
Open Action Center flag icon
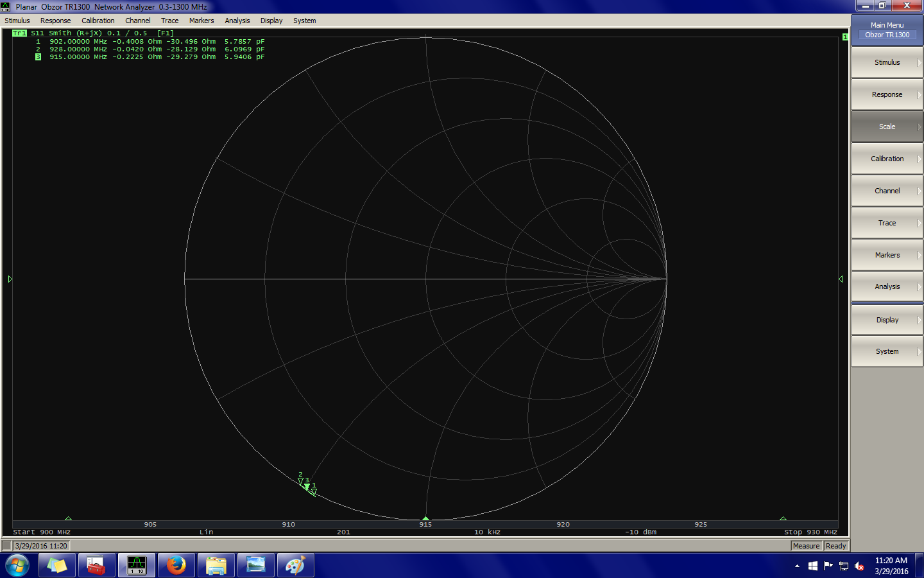click(x=828, y=566)
